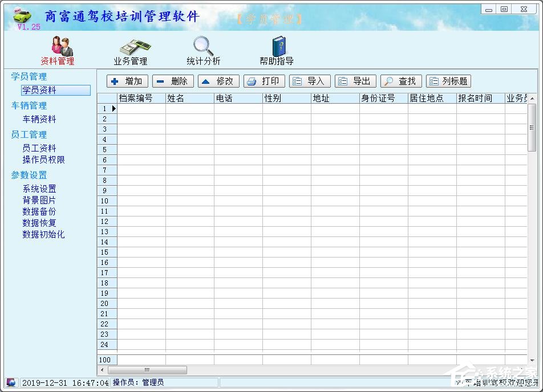
Task: Click the vertical scrollbar down arrow
Action: [x=532, y=360]
